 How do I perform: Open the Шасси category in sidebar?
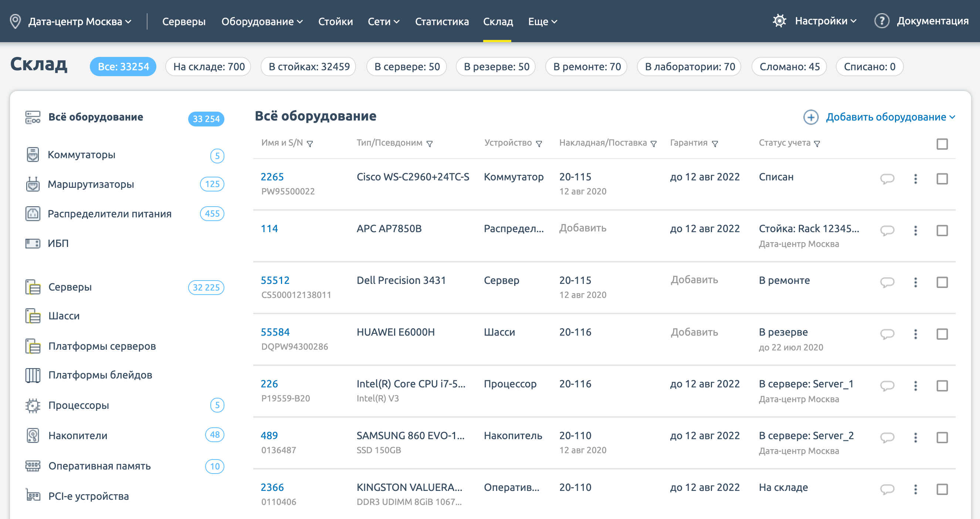click(64, 316)
